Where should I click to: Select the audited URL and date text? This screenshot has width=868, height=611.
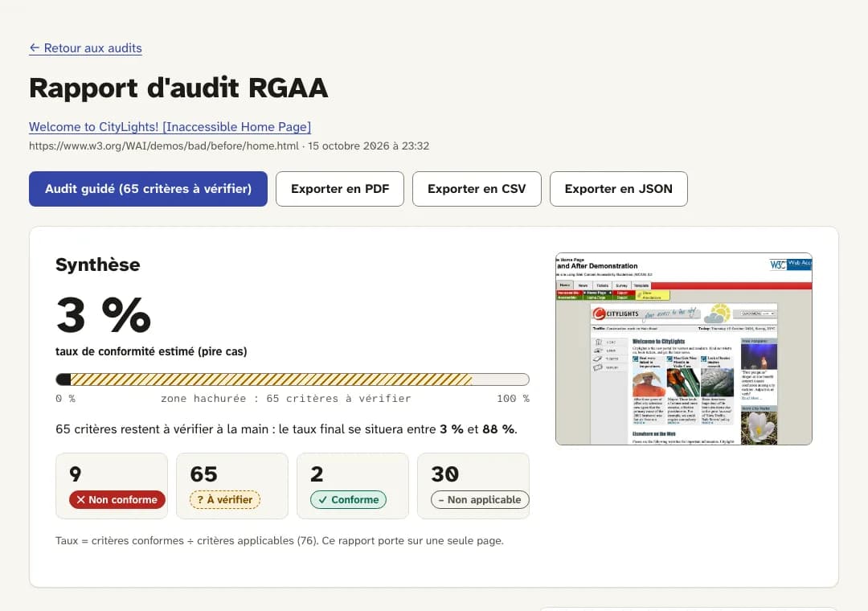pos(229,146)
